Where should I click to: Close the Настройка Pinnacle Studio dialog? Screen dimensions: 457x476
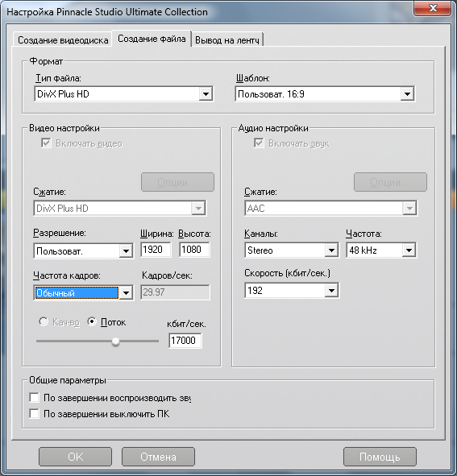(432, 8)
